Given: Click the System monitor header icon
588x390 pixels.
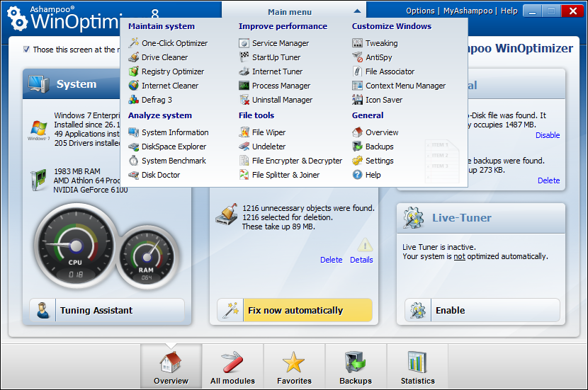Looking at the screenshot, I should click(39, 84).
